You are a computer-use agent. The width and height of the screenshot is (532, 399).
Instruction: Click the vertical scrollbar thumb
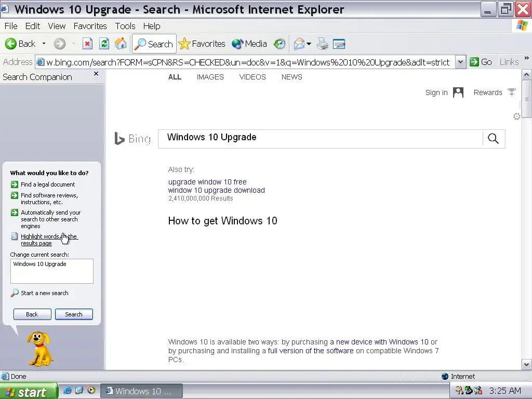click(x=527, y=99)
